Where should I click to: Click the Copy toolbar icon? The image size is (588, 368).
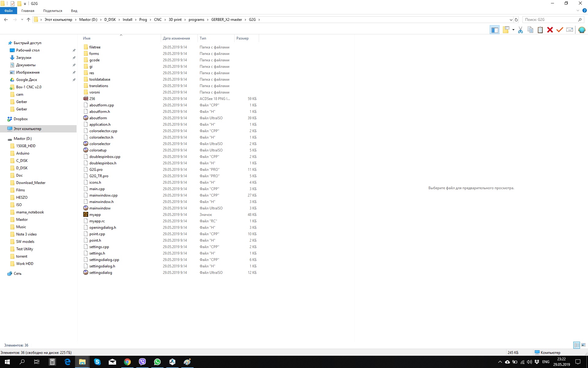pos(530,30)
